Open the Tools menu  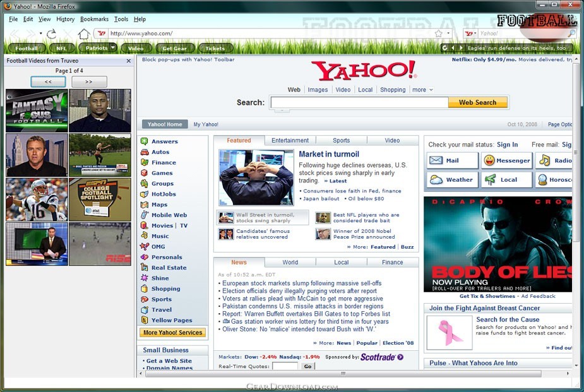(121, 19)
